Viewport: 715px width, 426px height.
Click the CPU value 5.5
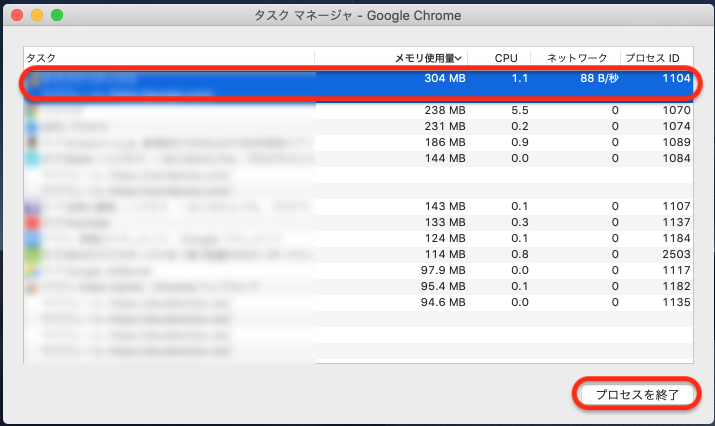tap(520, 110)
